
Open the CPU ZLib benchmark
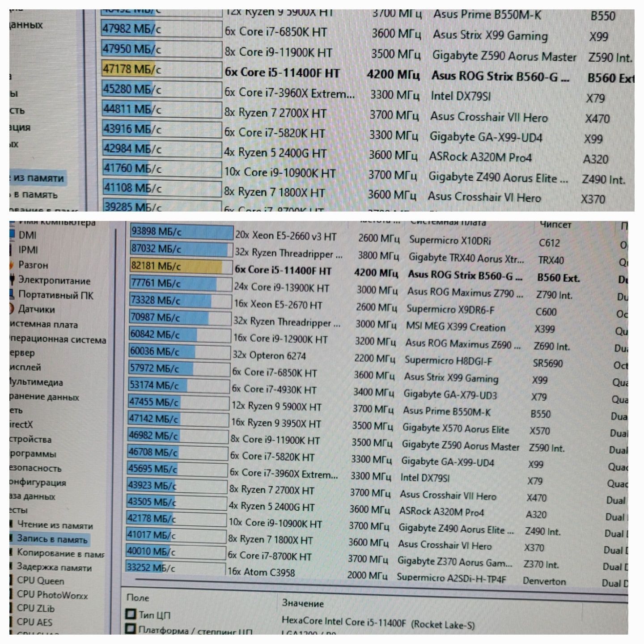point(35,608)
